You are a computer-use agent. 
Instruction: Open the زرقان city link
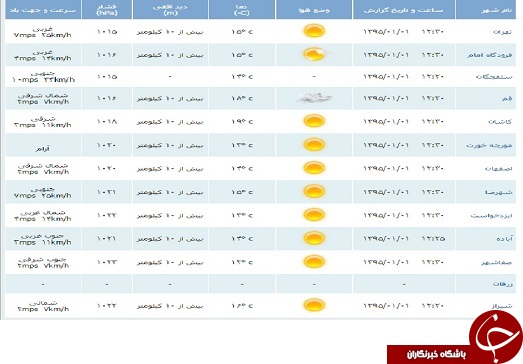[x=503, y=284]
